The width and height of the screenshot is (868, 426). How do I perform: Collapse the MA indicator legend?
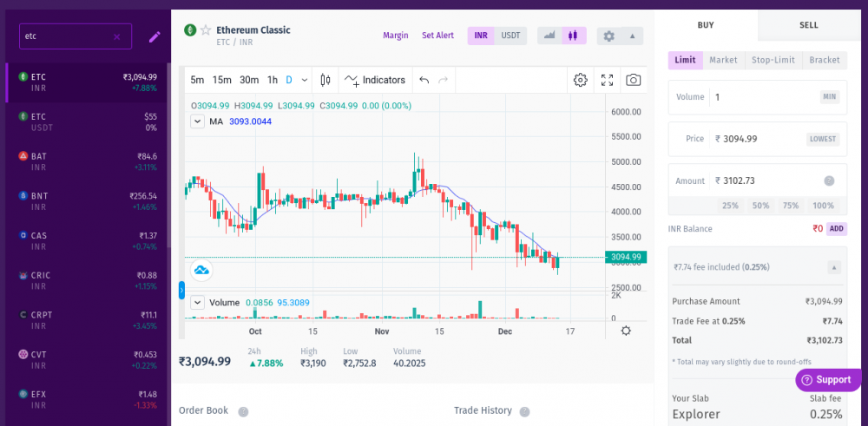coord(197,121)
